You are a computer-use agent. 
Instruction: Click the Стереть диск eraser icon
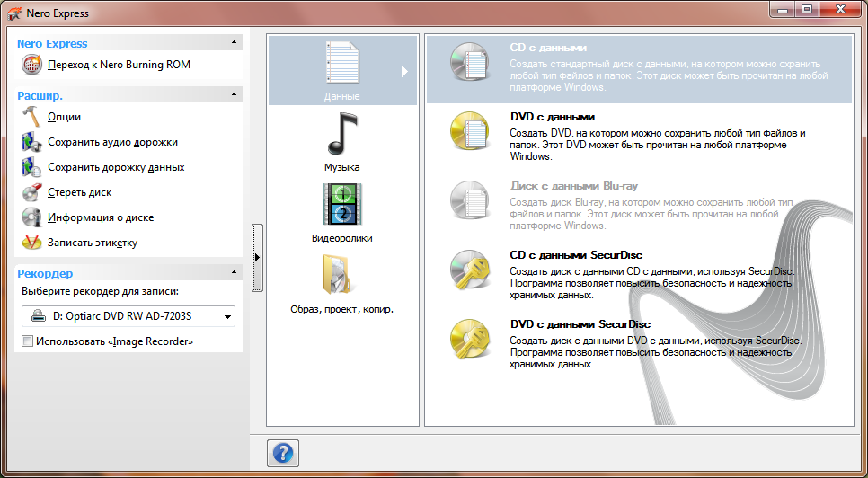31,192
